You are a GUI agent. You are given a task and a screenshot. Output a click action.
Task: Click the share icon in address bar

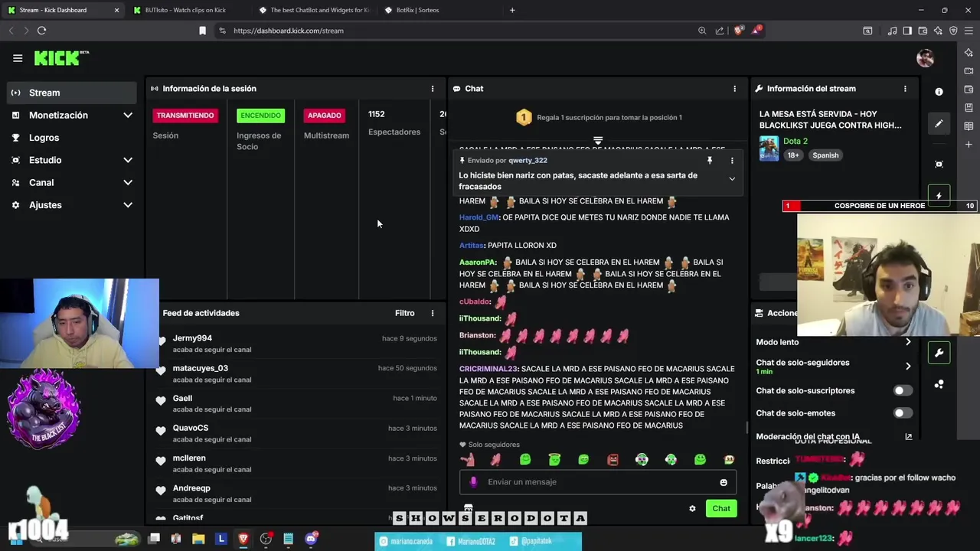pyautogui.click(x=720, y=31)
